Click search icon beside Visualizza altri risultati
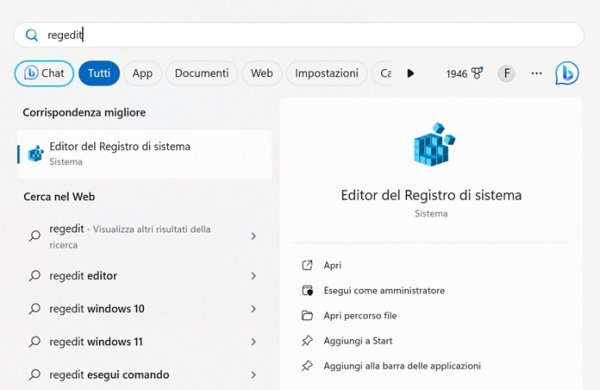 coord(34,236)
